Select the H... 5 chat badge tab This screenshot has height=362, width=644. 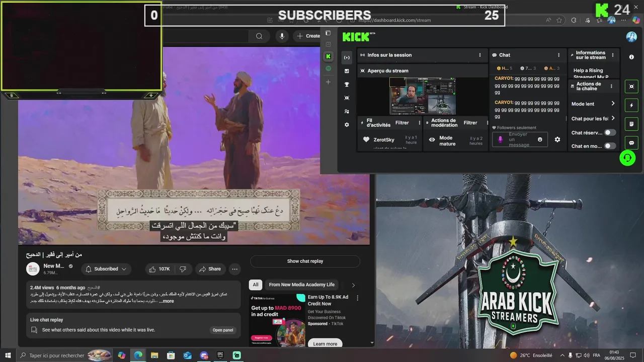[x=505, y=68]
